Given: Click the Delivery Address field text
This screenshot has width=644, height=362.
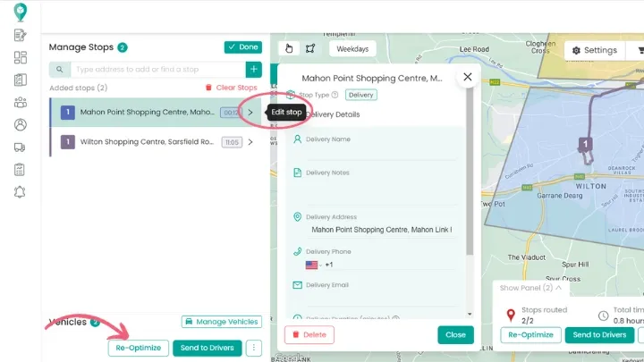Looking at the screenshot, I should [382, 230].
